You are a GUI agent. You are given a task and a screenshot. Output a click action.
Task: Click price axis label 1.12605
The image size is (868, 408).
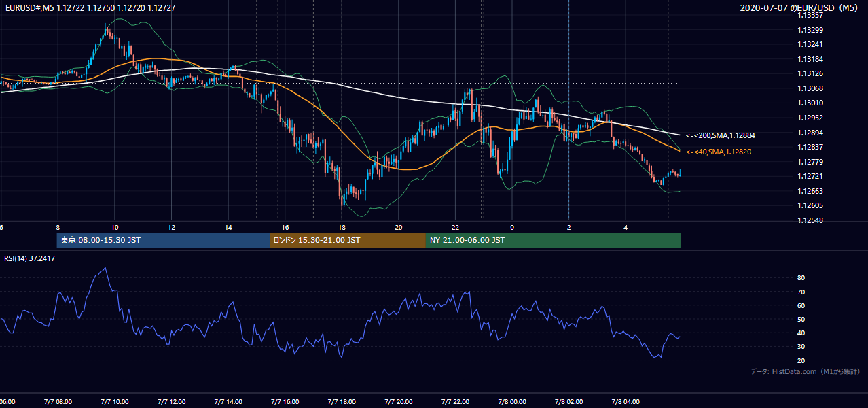811,205
